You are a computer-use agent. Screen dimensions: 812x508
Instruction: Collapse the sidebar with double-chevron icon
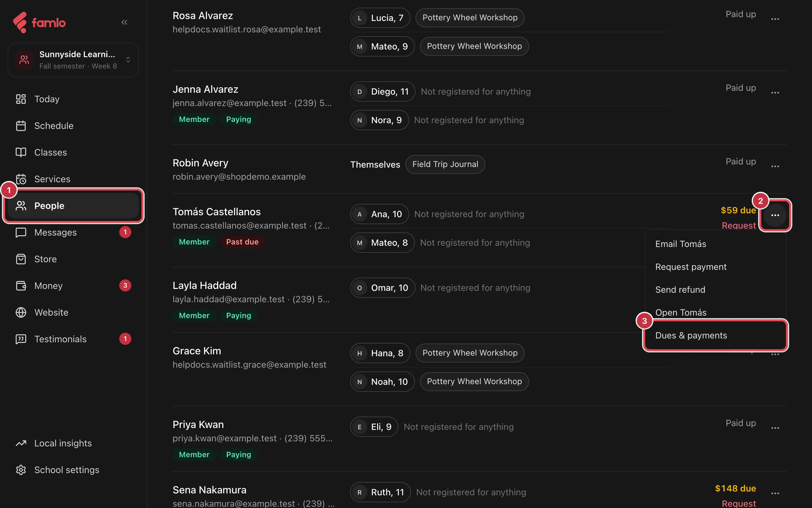(x=124, y=22)
